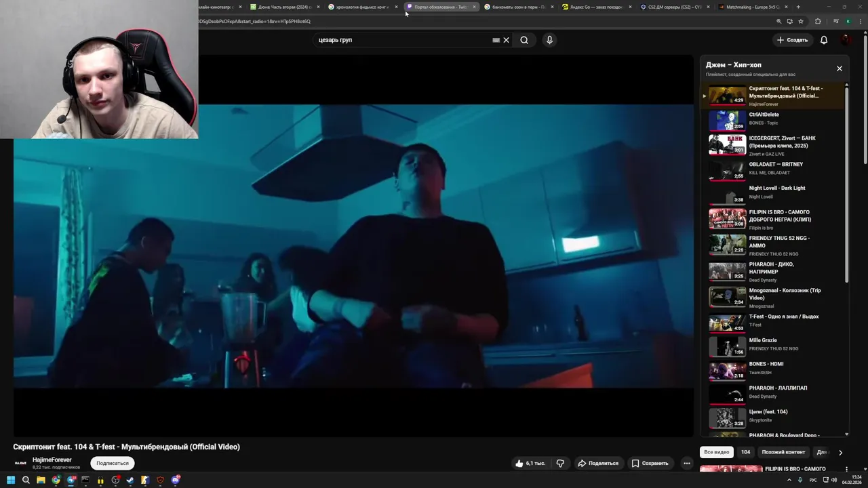Open Windows Start menu
Image resolution: width=868 pixels, height=488 pixels.
pos(11,480)
